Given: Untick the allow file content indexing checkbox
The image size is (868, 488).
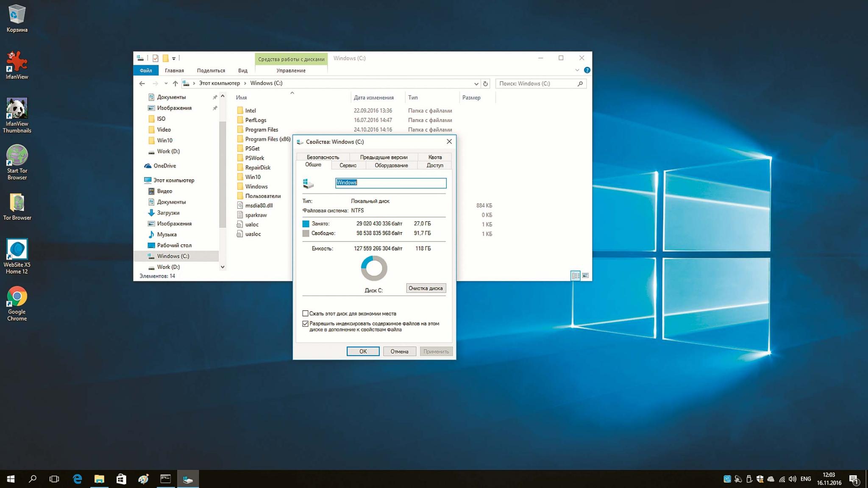Looking at the screenshot, I should click(305, 324).
